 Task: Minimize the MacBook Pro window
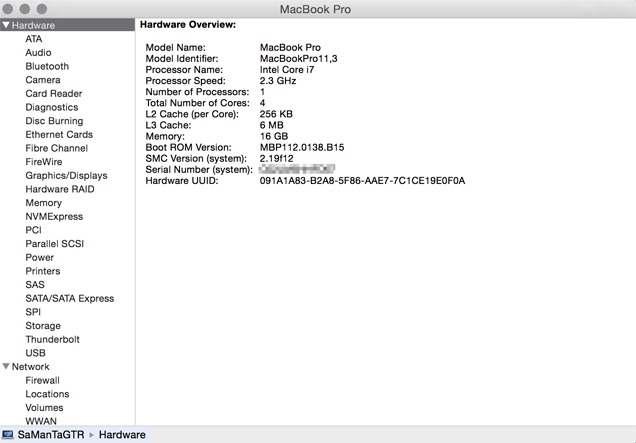pyautogui.click(x=24, y=9)
